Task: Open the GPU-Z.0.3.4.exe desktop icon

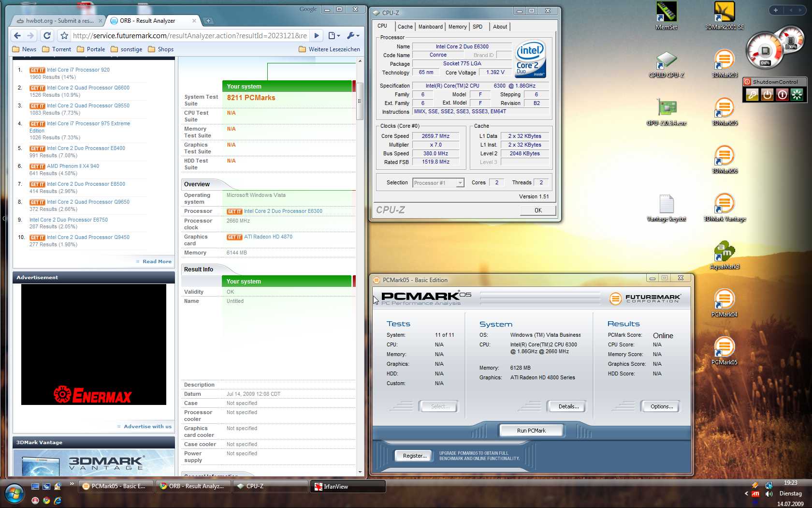Action: 666,112
